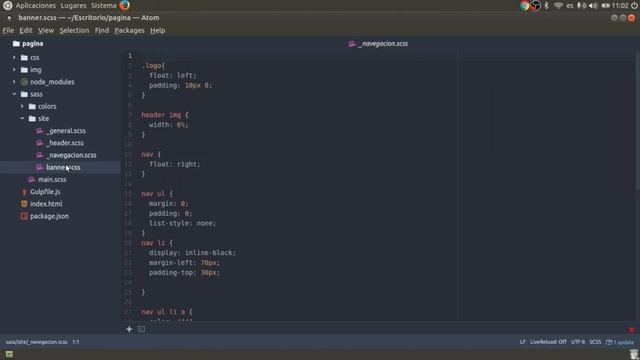This screenshot has width=640, height=360.
Task: Expand the css folder
Action: point(14,58)
